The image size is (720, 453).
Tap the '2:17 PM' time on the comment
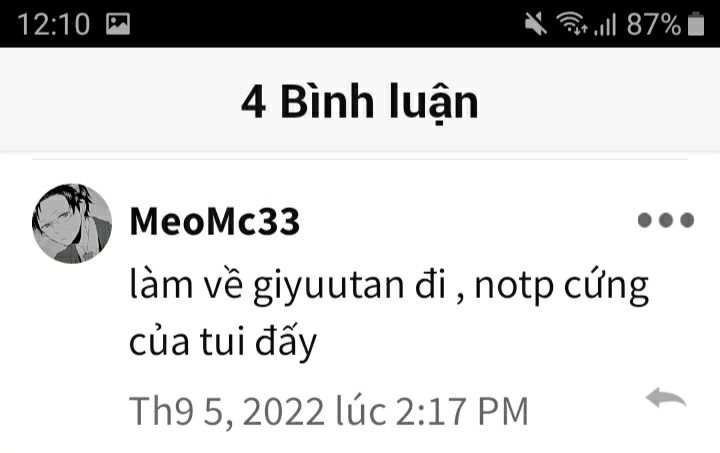pos(462,412)
